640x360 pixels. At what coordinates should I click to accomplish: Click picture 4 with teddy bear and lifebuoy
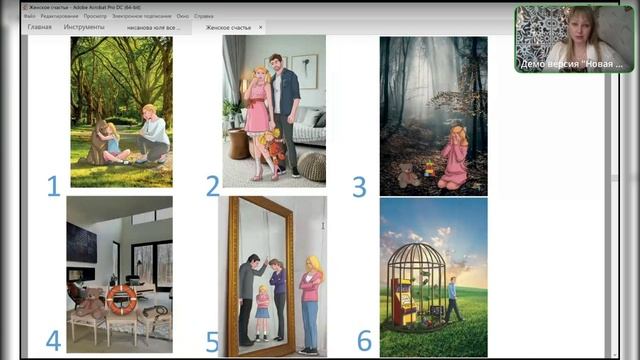point(120,274)
